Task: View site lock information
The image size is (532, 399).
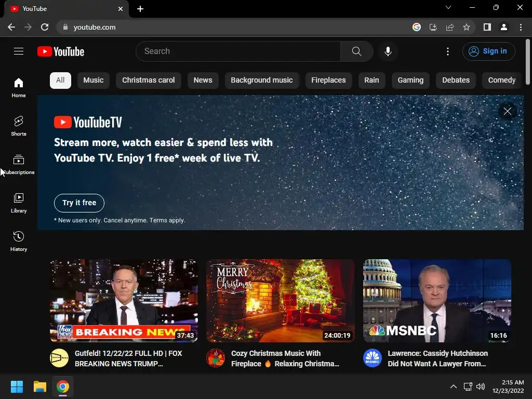Action: coord(65,27)
